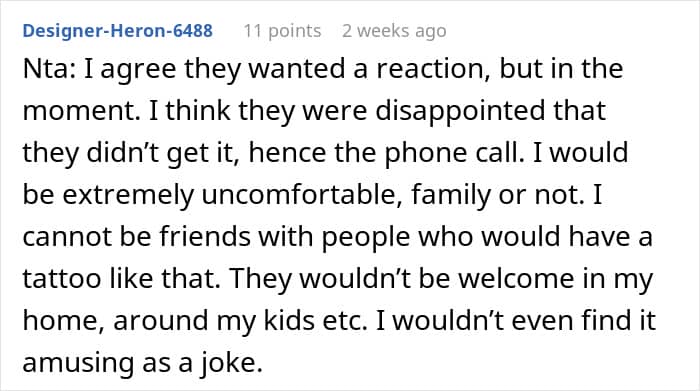Click the word hence in the comment
The height and width of the screenshot is (391, 700).
pyautogui.click(x=288, y=153)
